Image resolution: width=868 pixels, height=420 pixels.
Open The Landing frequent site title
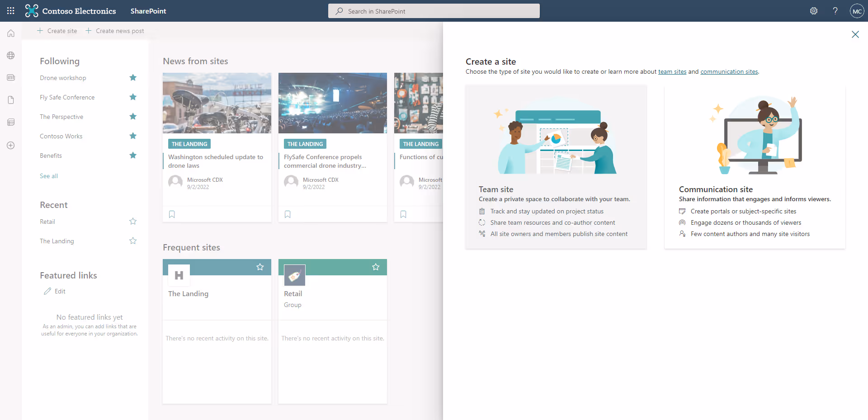tap(189, 294)
